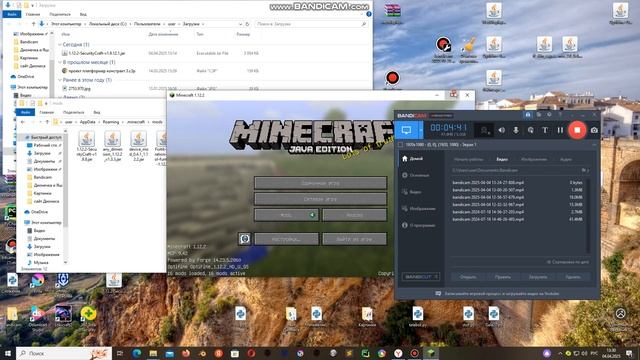Open address history dropdown in Загрузки window
Image resolution: width=640 pixels, height=360 pixels.
[240, 24]
